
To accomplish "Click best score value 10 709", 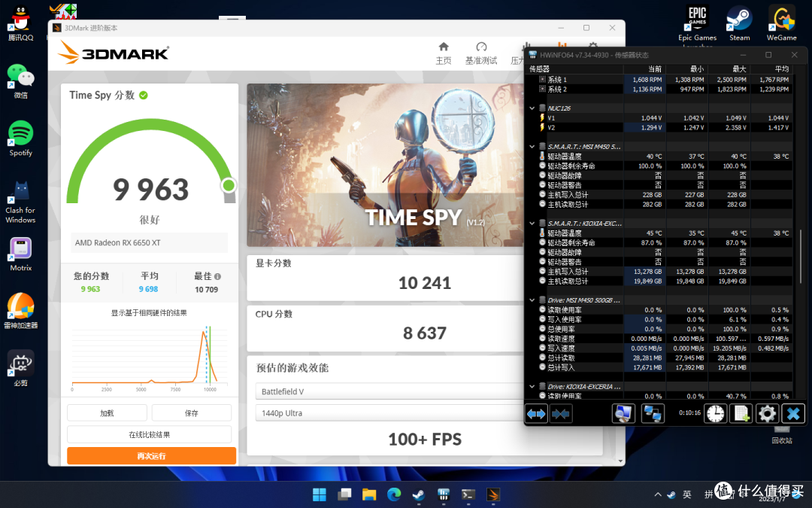I will click(x=206, y=290).
